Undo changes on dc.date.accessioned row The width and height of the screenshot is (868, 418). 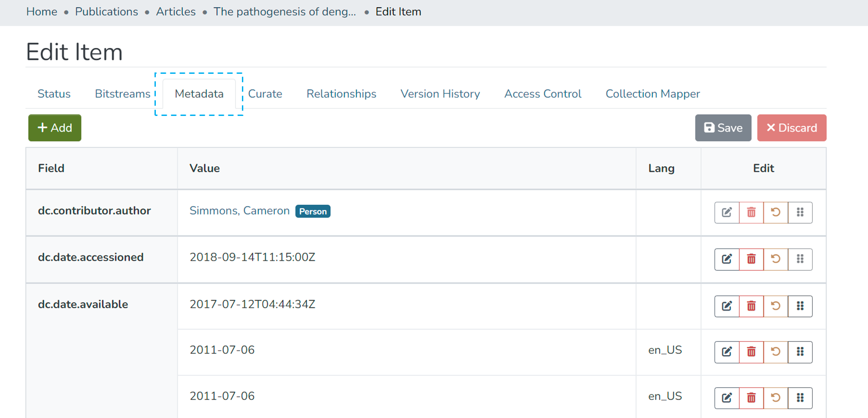(776, 259)
